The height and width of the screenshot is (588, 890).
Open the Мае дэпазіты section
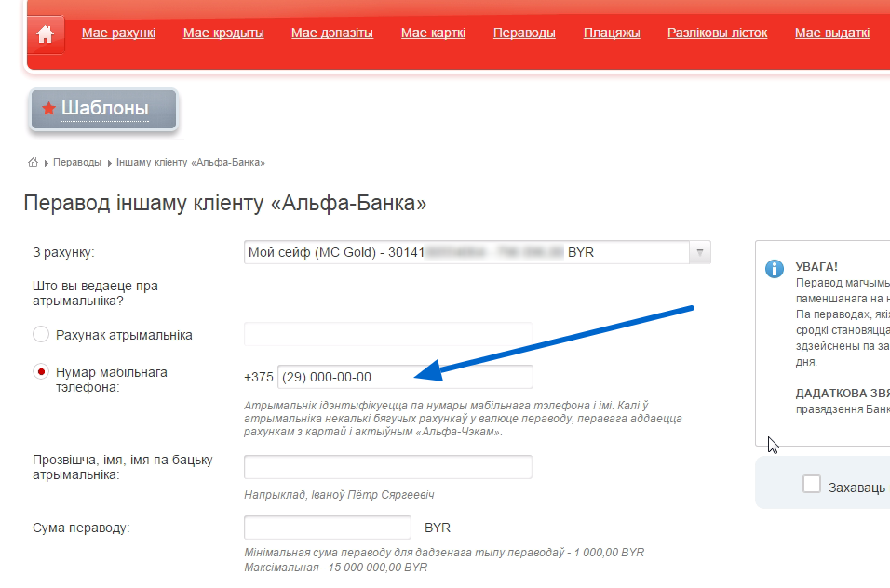point(331,33)
